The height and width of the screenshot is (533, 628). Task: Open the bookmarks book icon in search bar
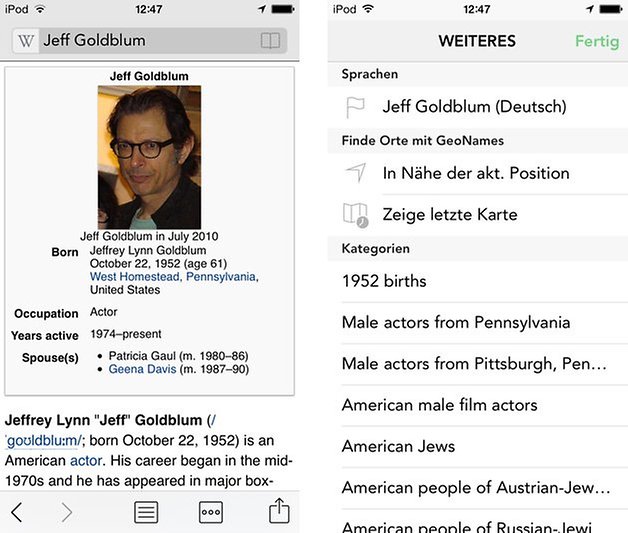click(270, 40)
